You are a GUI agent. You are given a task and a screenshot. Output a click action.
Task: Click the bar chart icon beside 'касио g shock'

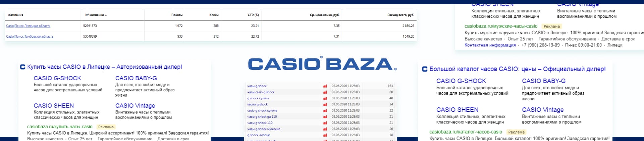(x=325, y=104)
